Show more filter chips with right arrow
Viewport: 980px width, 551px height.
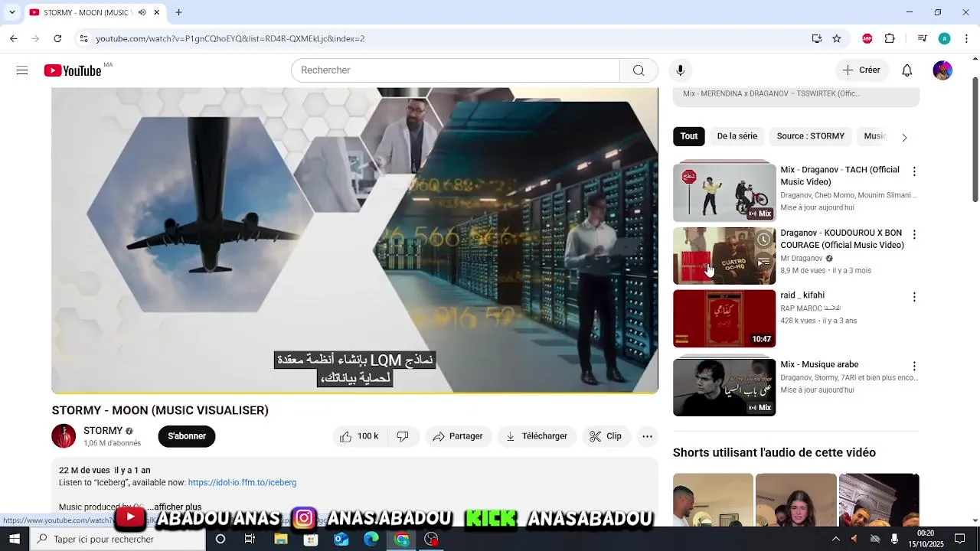[x=904, y=138]
